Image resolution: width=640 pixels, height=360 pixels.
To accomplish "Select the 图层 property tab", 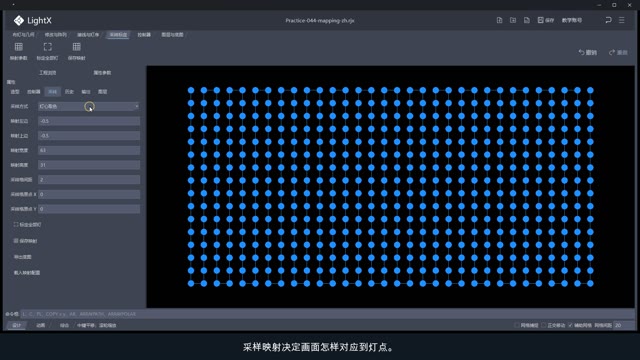I will click(x=102, y=92).
